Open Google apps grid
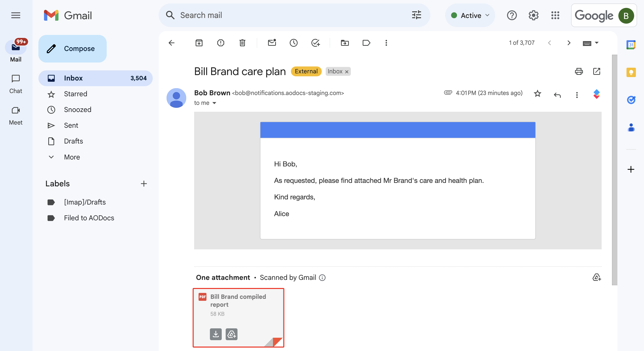644x351 pixels. 555,15
